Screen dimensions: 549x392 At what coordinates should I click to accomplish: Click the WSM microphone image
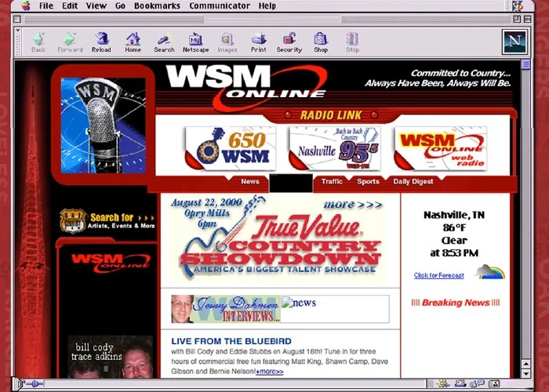point(104,125)
